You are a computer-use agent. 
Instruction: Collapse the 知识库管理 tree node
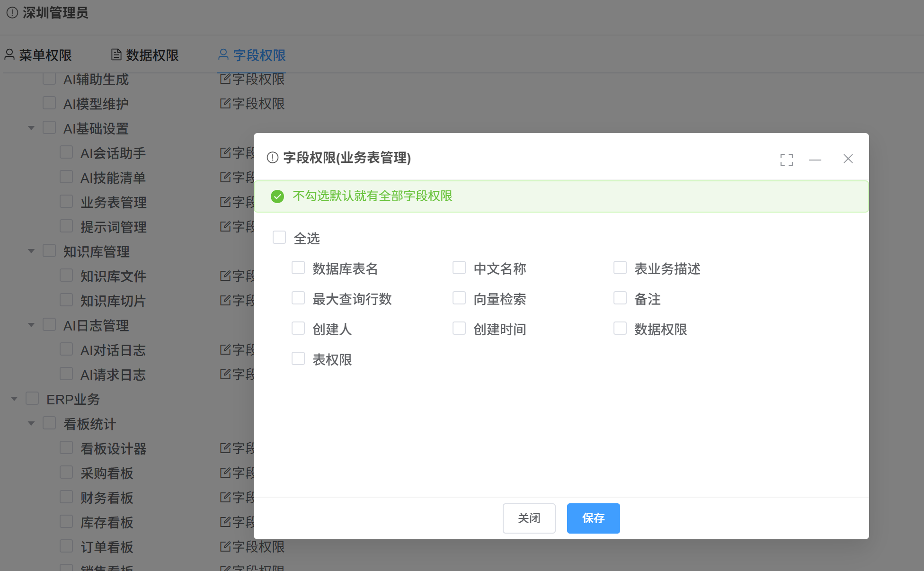coord(31,251)
